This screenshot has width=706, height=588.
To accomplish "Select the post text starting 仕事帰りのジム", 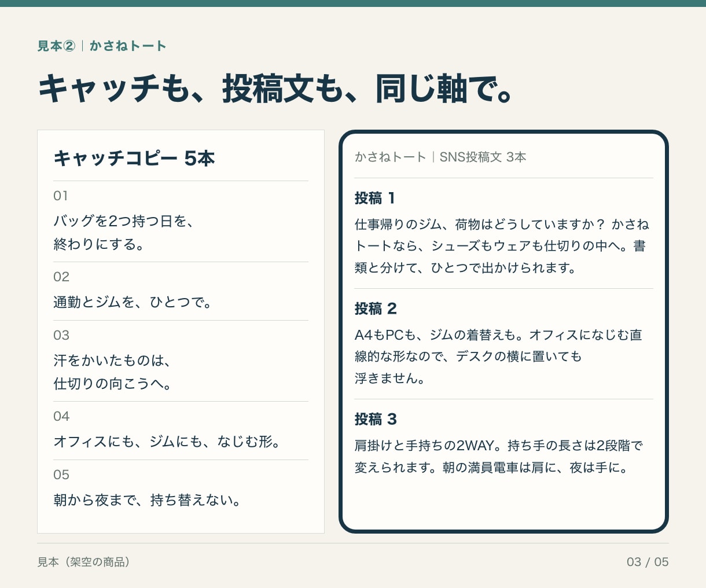I will [502, 246].
